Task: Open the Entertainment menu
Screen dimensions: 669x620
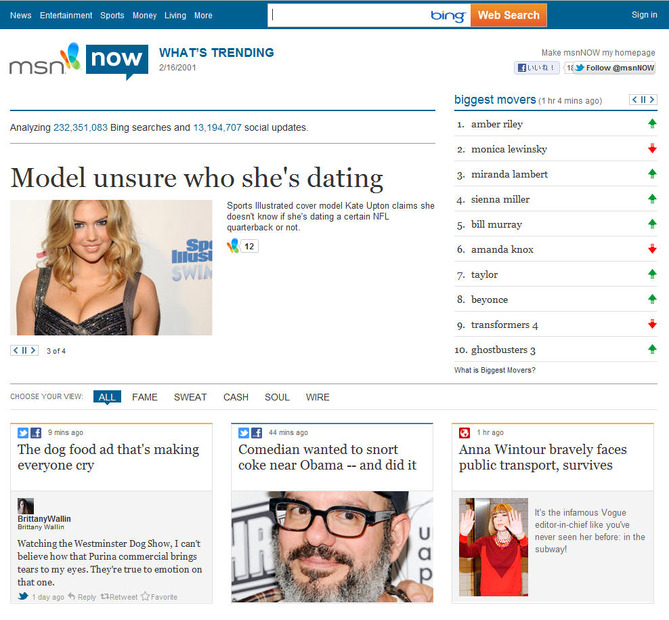Action: point(66,15)
